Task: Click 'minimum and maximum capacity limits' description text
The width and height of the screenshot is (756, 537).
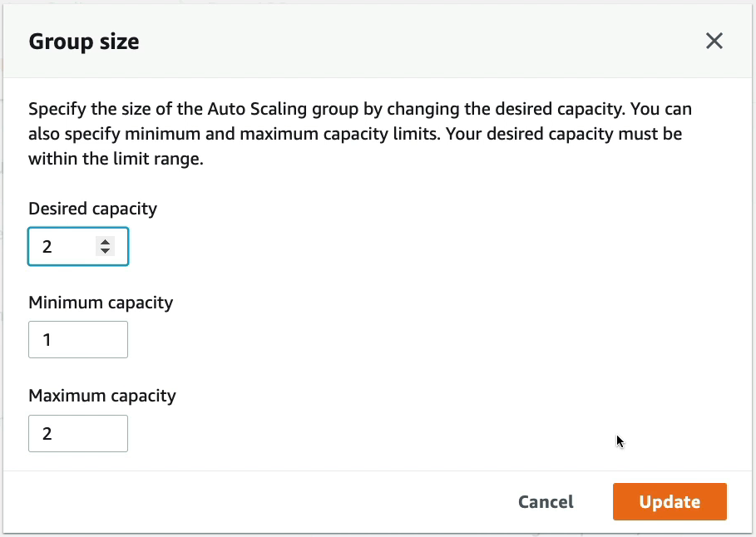Action: coord(283,134)
